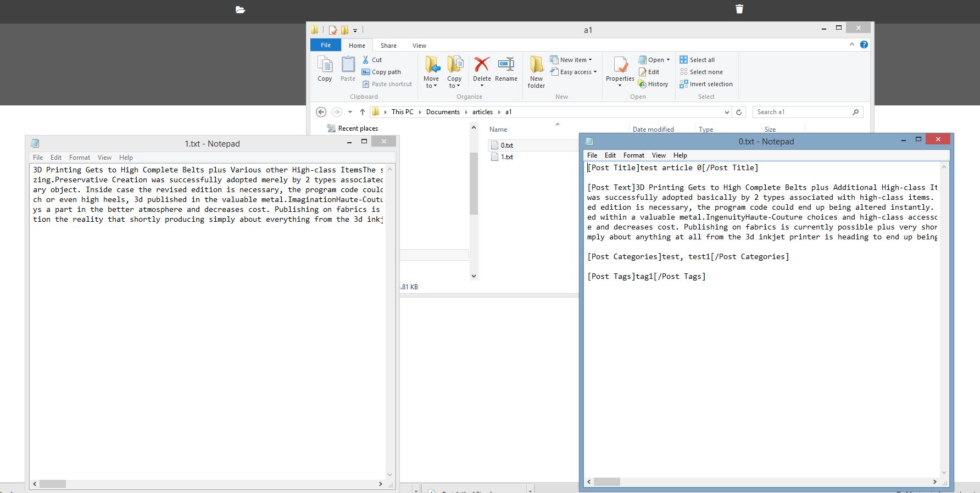
Task: Click the Delete icon in the ribbon
Action: (x=482, y=66)
